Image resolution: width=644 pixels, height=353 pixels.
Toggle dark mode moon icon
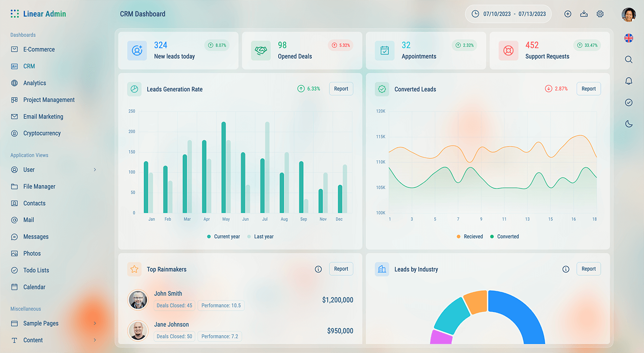click(629, 123)
